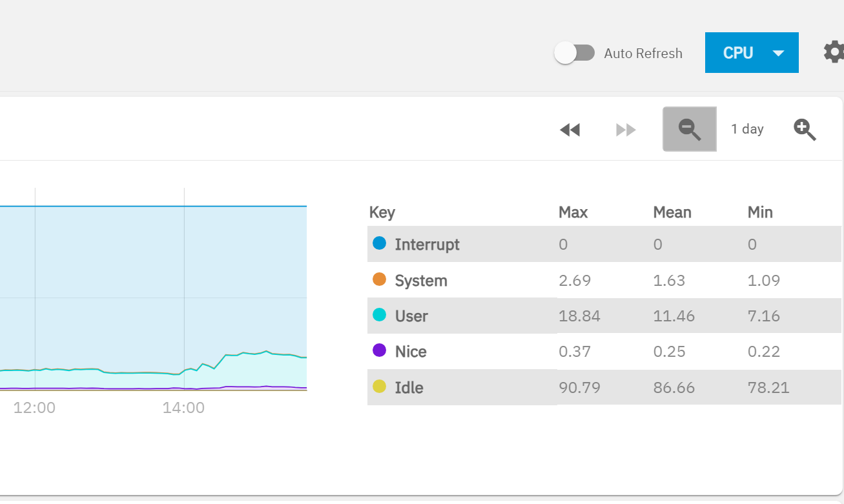Click the Key column header

[382, 212]
